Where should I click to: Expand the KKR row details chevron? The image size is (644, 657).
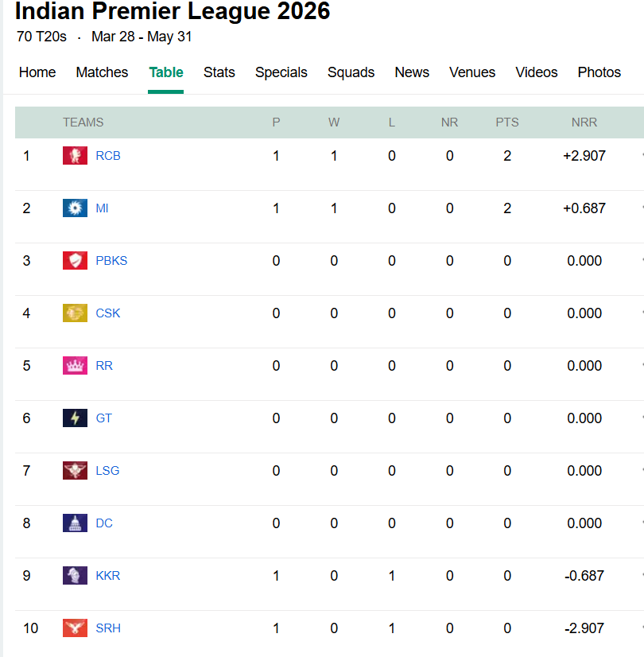pyautogui.click(x=641, y=575)
